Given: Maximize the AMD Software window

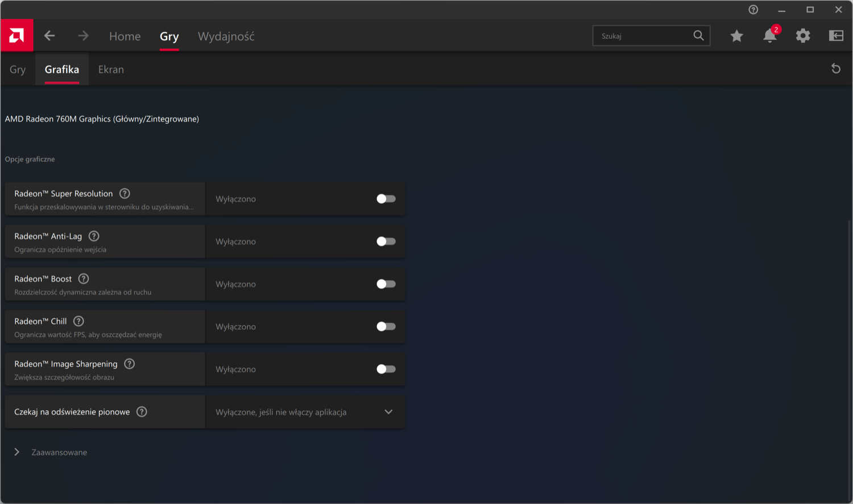Looking at the screenshot, I should (810, 10).
